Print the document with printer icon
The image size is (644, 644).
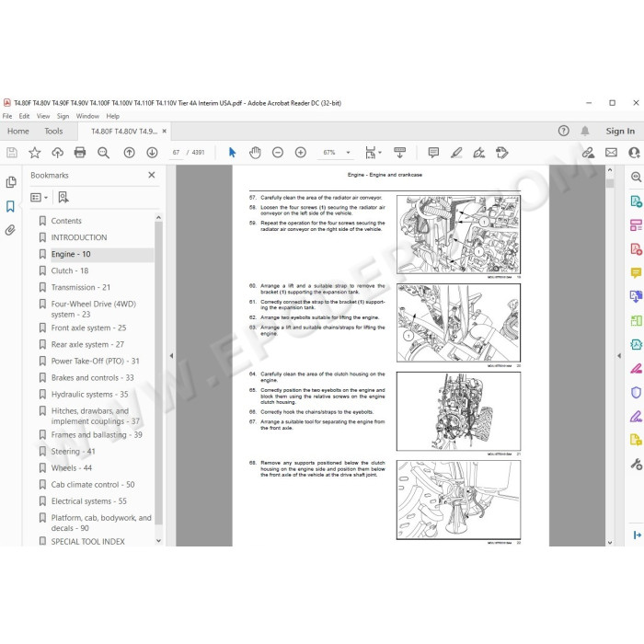point(80,153)
